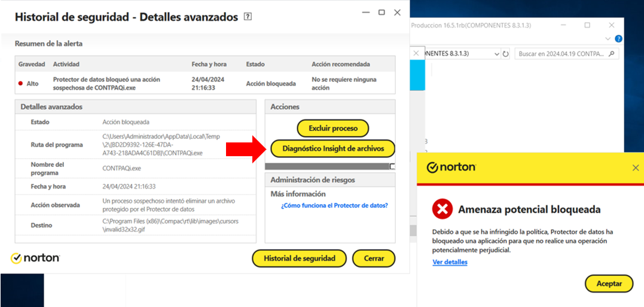This screenshot has height=307, width=644.
Task: Click the Ruta del programa path value
Action: point(161,145)
